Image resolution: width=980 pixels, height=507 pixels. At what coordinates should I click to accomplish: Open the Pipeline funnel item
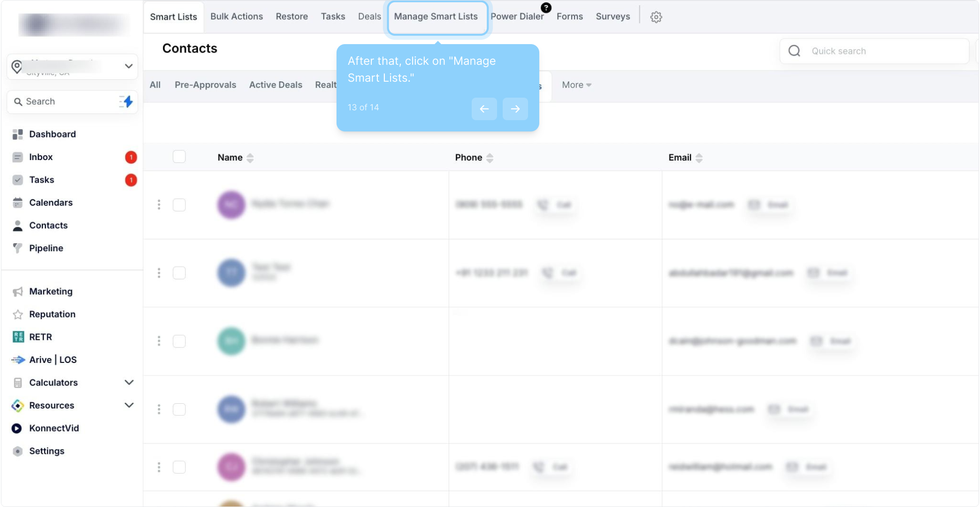tap(46, 248)
